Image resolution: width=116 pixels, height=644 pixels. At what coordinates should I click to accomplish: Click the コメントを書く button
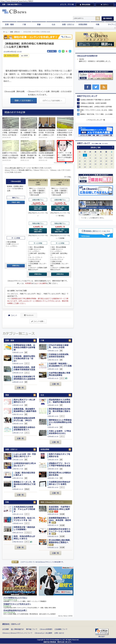(38, 321)
